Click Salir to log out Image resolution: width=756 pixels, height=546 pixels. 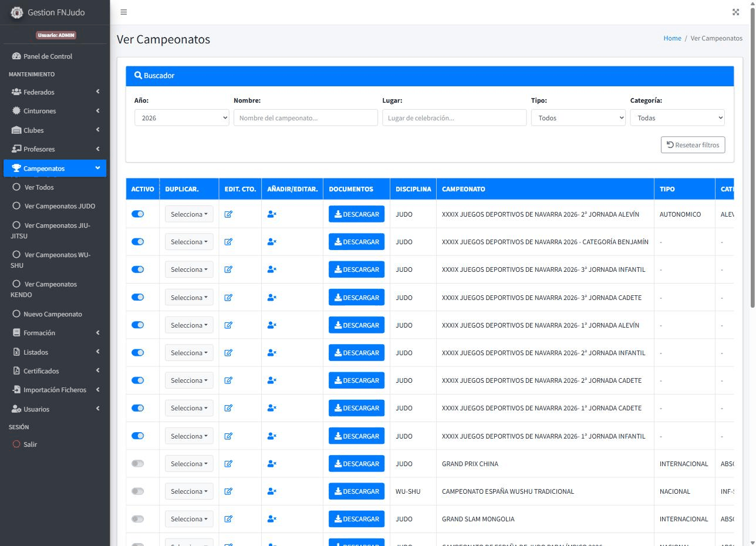click(x=55, y=444)
